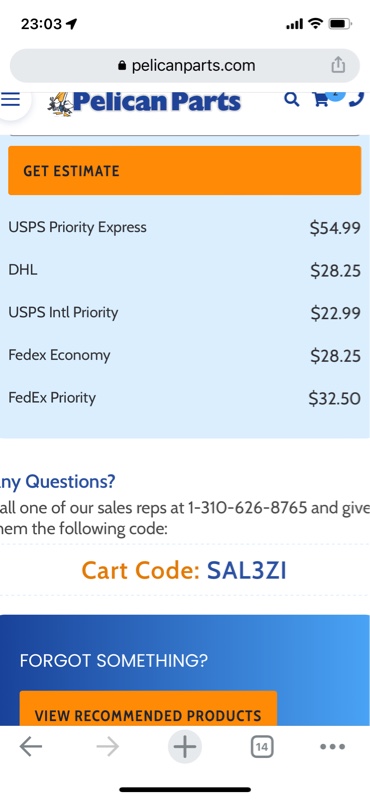The height and width of the screenshot is (800, 370).
Task: Tap the GET ESTIMATE button
Action: point(185,170)
